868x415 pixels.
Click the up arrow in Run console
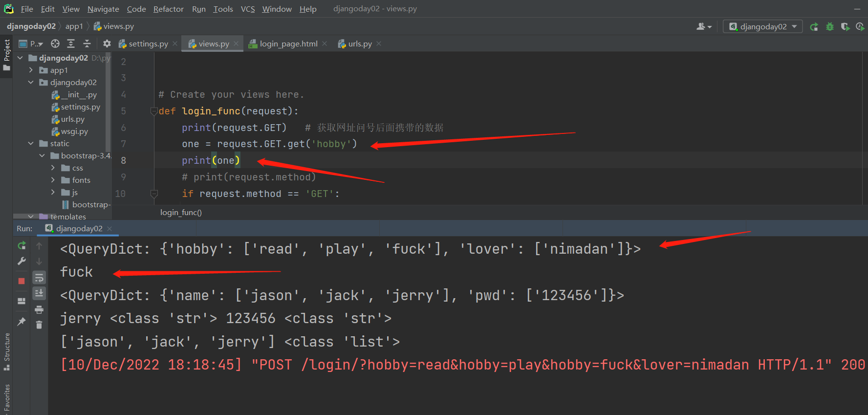[39, 246]
